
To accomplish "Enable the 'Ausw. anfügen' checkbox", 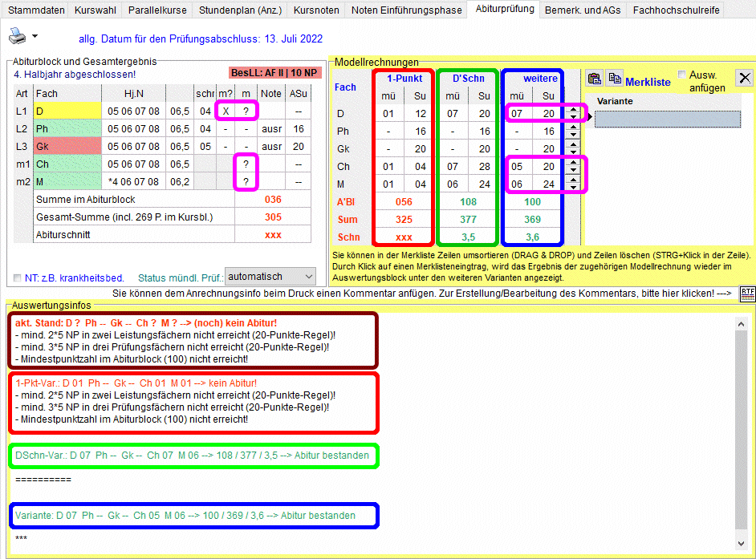I will pos(682,75).
